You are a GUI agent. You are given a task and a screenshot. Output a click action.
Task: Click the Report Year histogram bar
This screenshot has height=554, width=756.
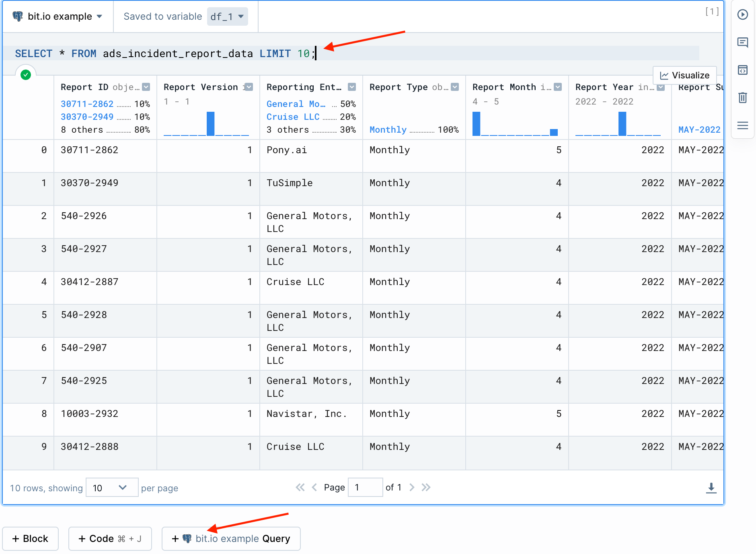(622, 123)
